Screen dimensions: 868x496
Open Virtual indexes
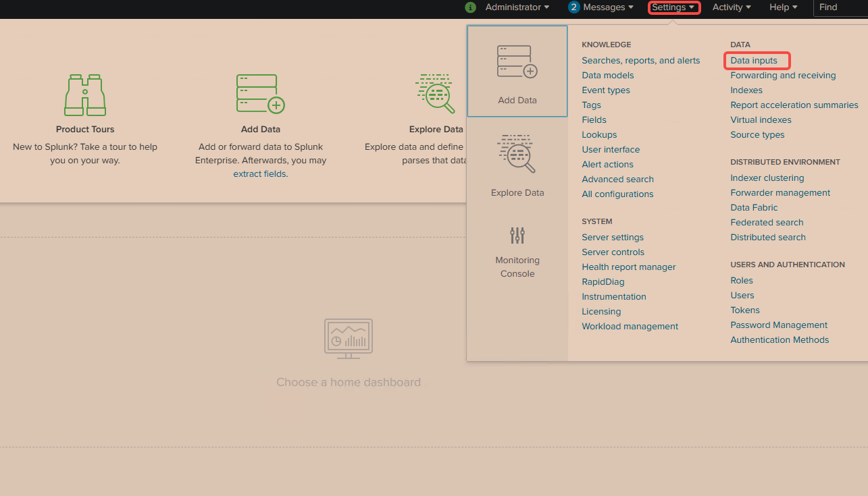pyautogui.click(x=761, y=120)
